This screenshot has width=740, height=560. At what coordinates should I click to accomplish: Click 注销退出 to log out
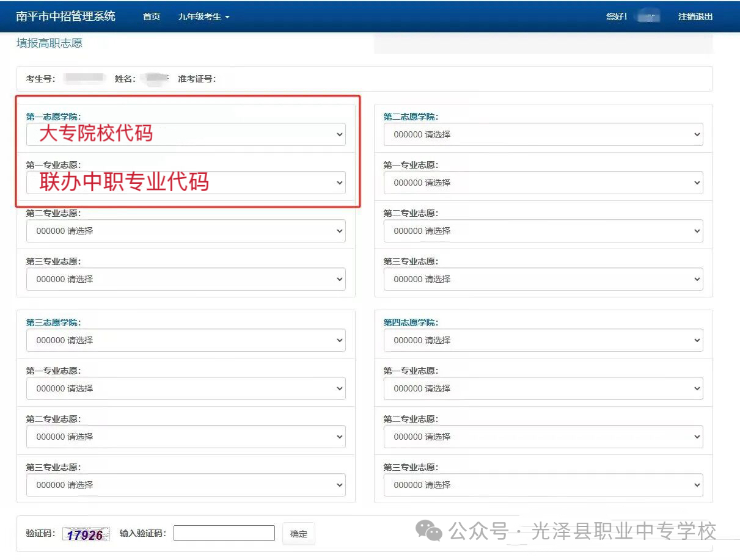coord(695,16)
